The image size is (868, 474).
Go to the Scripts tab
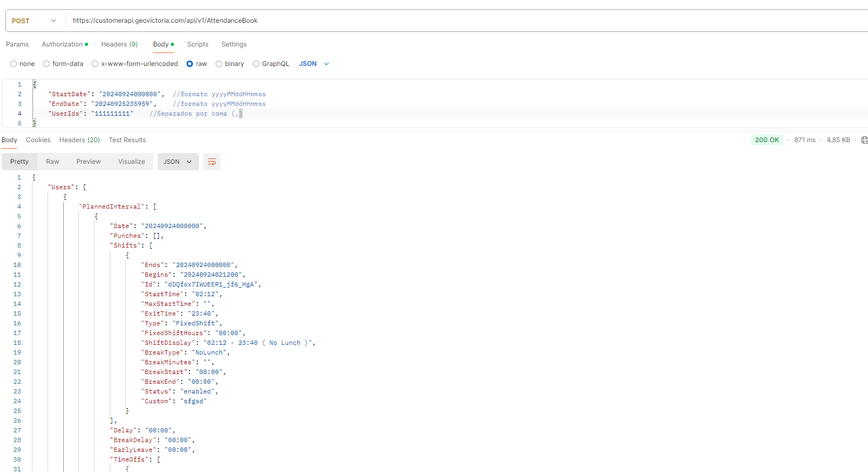tap(198, 44)
